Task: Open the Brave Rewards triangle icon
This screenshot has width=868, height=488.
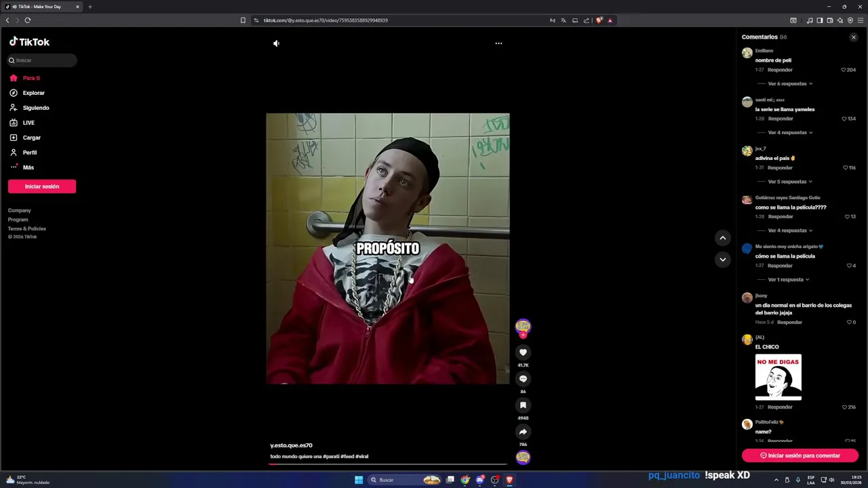Action: tap(610, 20)
